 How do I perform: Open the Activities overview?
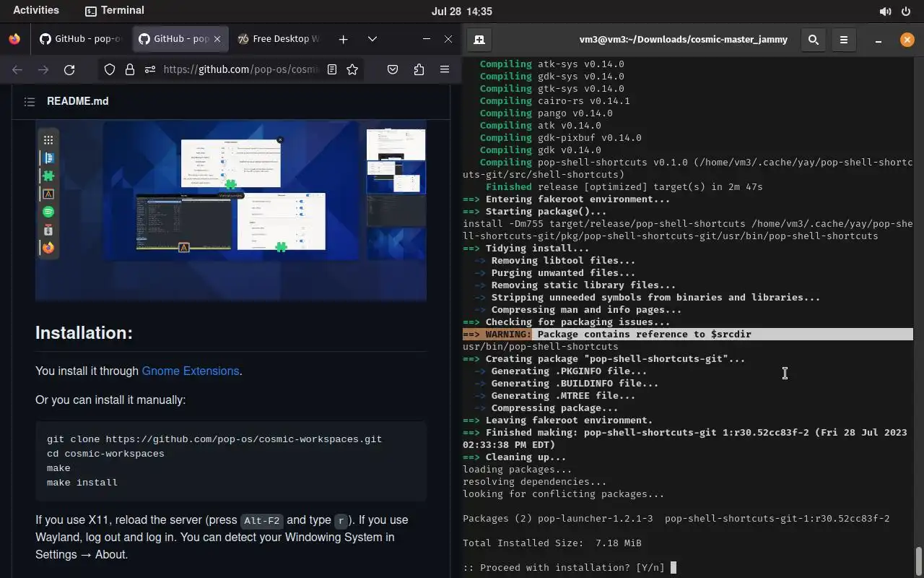[36, 11]
